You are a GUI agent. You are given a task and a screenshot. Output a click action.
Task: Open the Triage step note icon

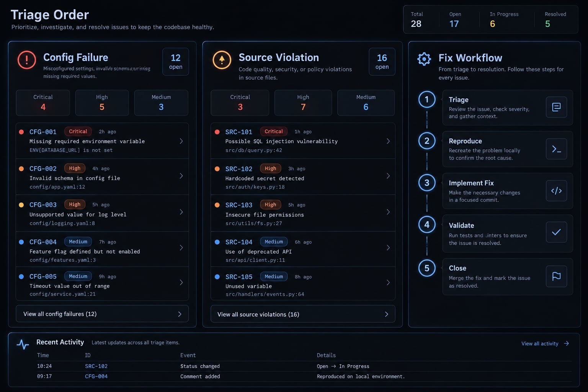pos(556,107)
